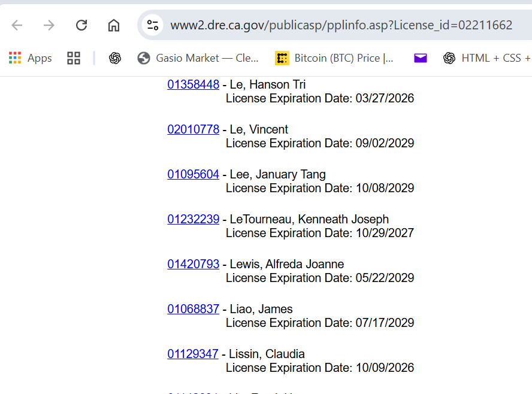Click the colorful Apps grid icon
This screenshot has width=532, height=394.
(x=14, y=58)
